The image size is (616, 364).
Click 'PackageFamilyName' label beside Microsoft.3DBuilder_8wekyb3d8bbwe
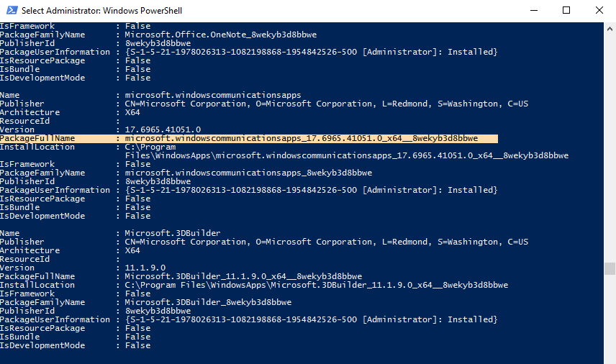(42, 302)
